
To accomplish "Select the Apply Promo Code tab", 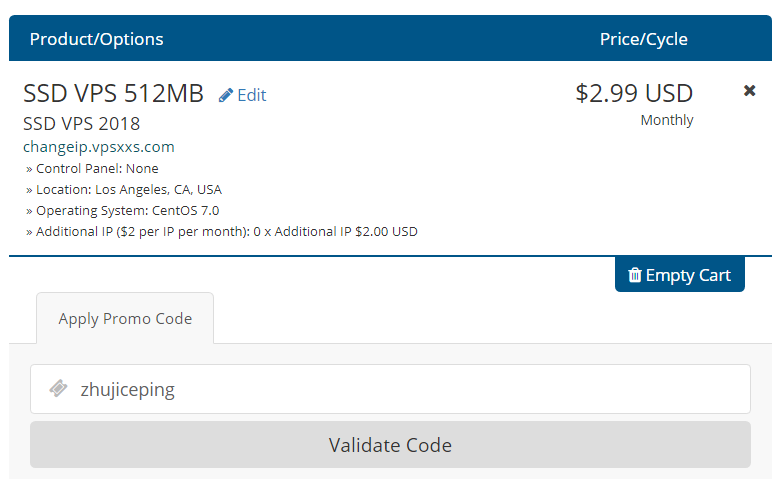I will click(x=125, y=319).
